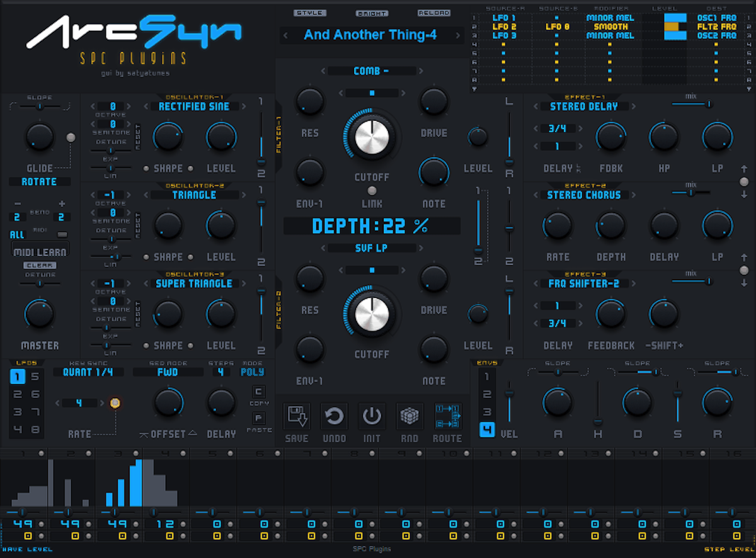Open the STYLE menu
The width and height of the screenshot is (756, 558).
pyautogui.click(x=308, y=12)
